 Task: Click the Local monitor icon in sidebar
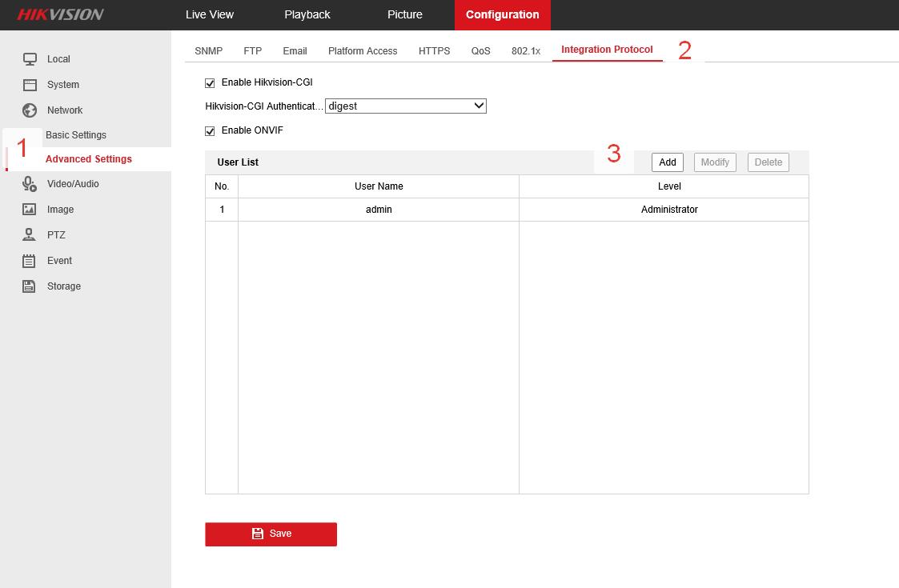pyautogui.click(x=30, y=59)
